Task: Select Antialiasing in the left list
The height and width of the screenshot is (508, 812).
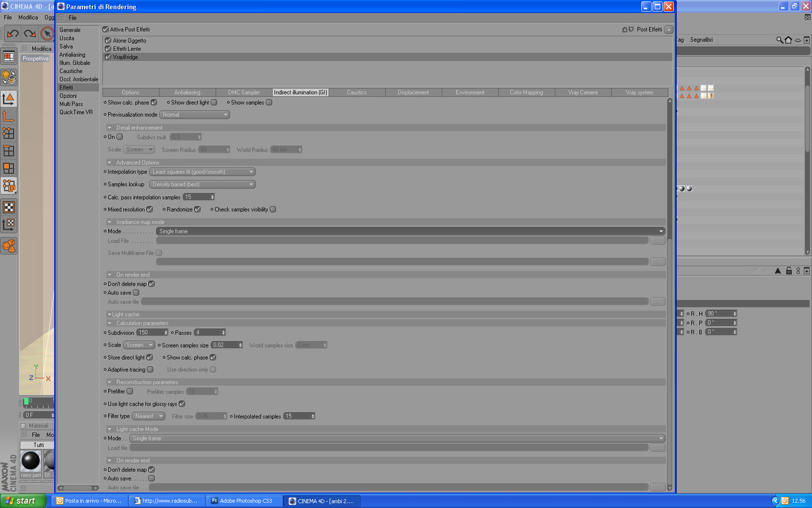Action: pos(72,55)
